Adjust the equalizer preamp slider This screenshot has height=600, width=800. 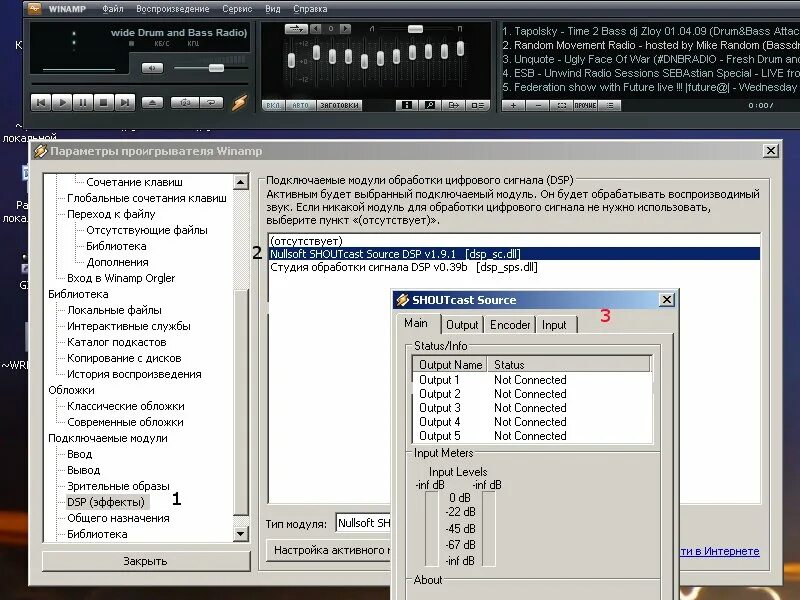(x=291, y=60)
